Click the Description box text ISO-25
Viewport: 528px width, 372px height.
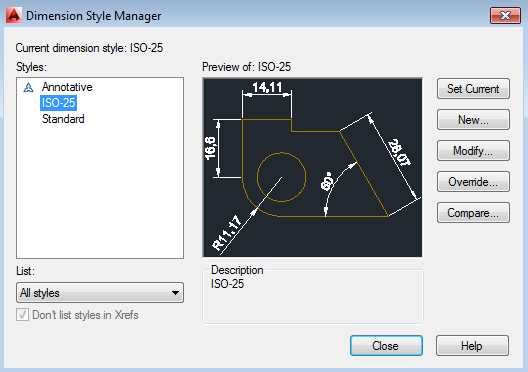click(x=227, y=284)
